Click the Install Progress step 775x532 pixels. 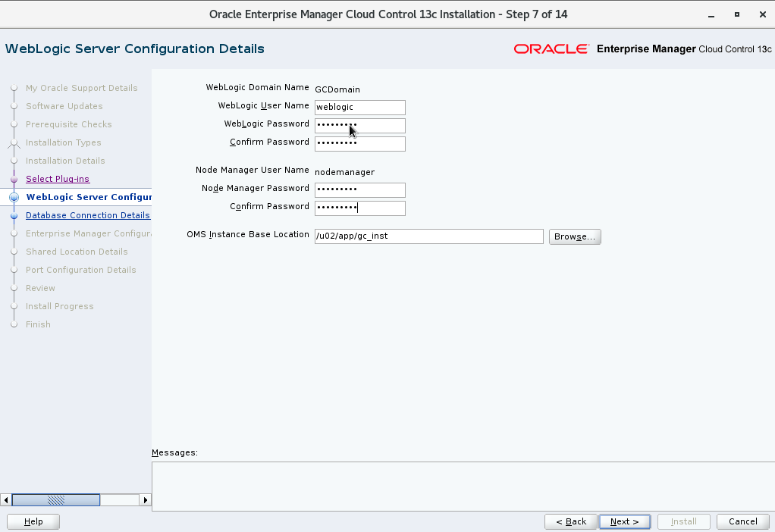(59, 306)
